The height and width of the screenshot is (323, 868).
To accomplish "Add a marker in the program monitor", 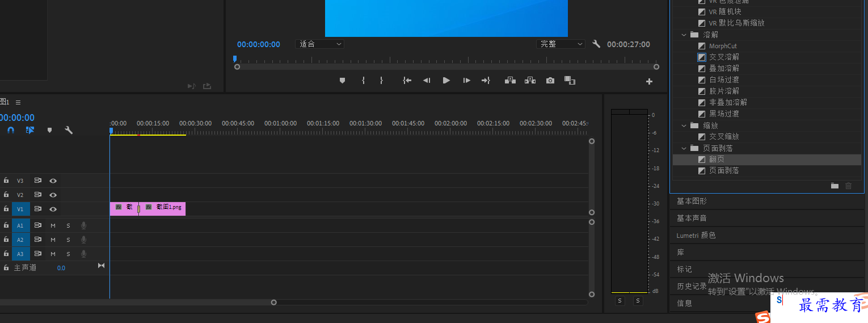I will click(x=342, y=81).
